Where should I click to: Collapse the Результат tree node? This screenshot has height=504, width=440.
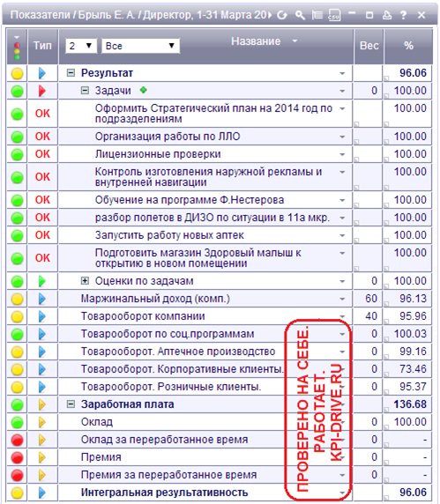71,73
